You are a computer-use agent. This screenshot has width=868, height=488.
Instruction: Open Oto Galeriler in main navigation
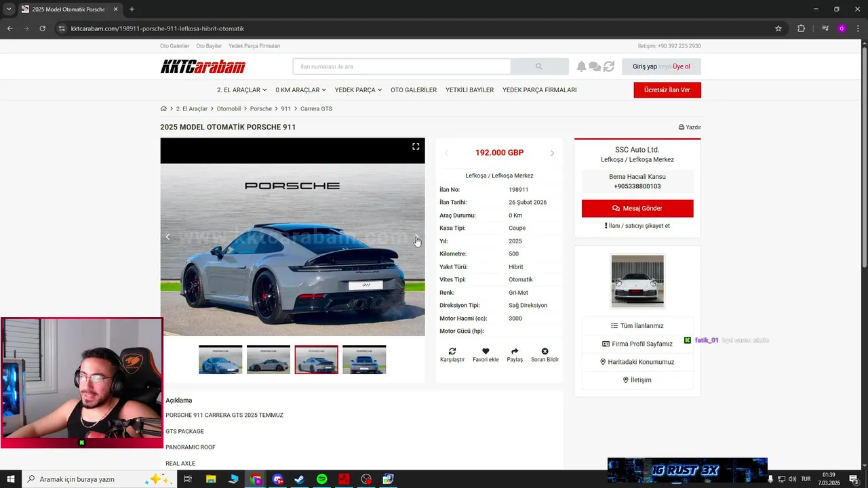pos(414,90)
